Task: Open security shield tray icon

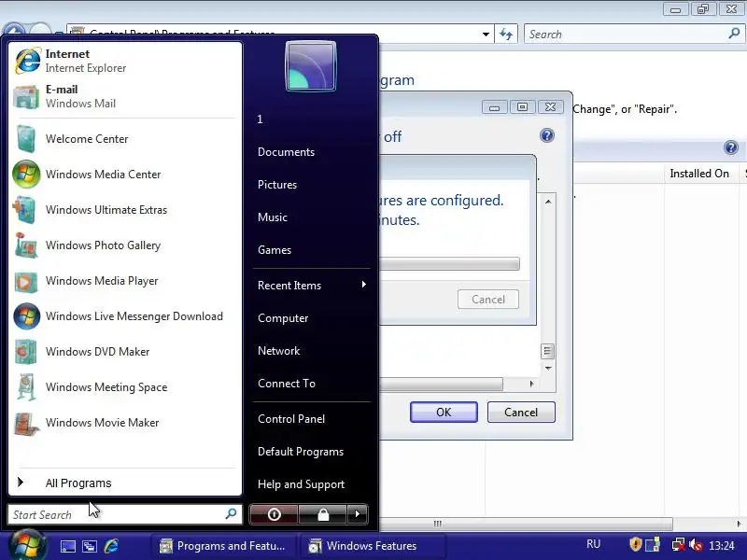Action: (x=635, y=544)
